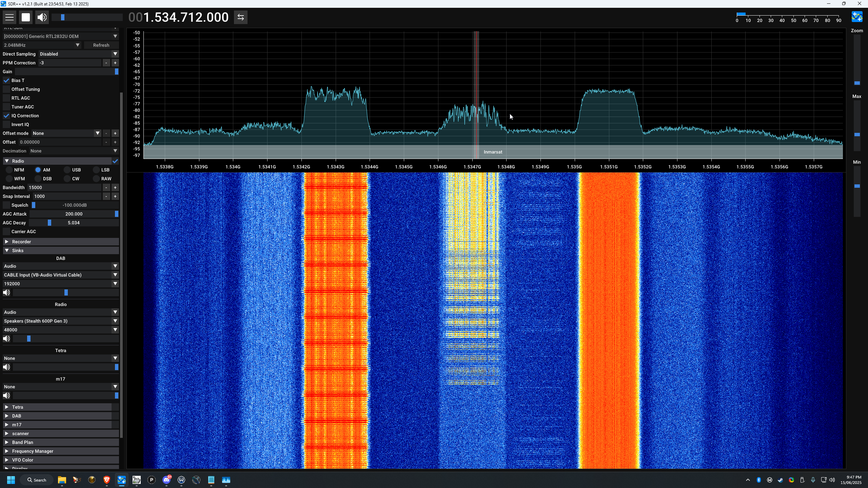Image resolution: width=868 pixels, height=488 pixels.
Task: Increase PPM Correction with plus button
Action: [x=115, y=63]
